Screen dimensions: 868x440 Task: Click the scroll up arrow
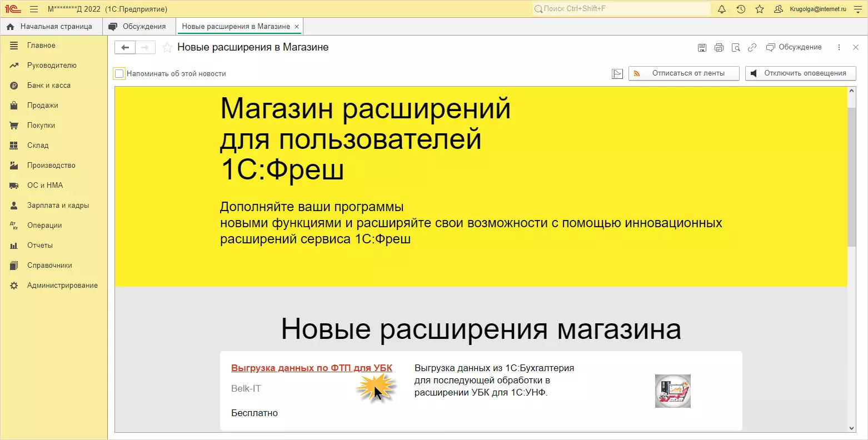coord(852,91)
